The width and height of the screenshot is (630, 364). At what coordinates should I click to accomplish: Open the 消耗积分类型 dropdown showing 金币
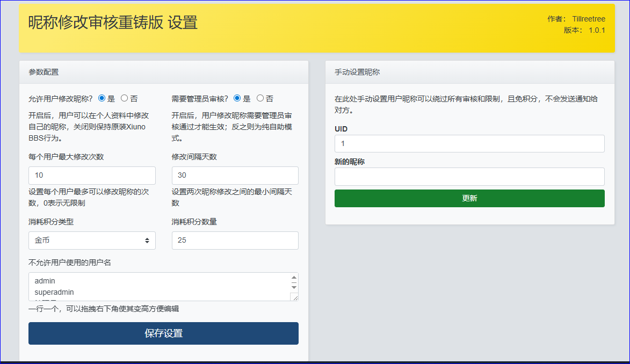click(x=92, y=241)
